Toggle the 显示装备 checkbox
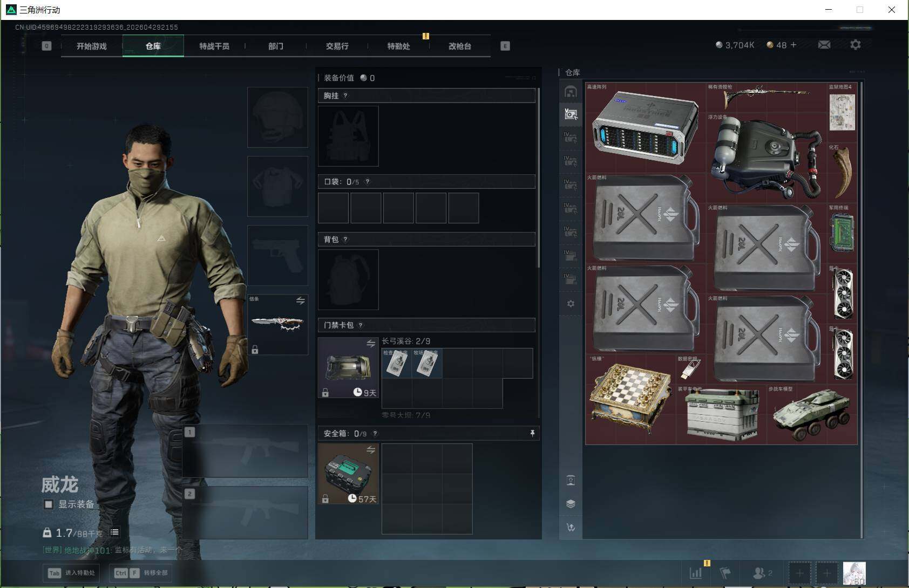Viewport: 909px width, 588px height. click(49, 504)
